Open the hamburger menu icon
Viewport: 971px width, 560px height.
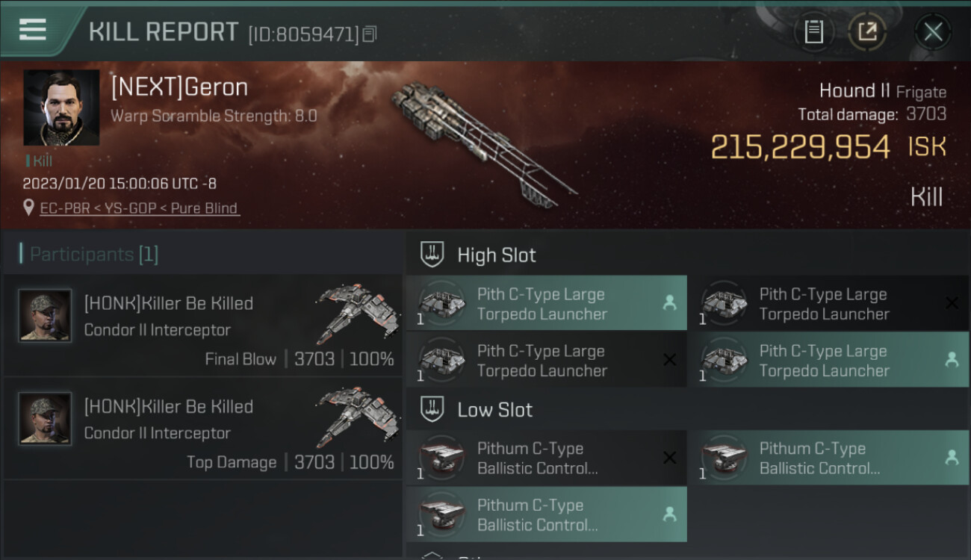pyautogui.click(x=33, y=30)
